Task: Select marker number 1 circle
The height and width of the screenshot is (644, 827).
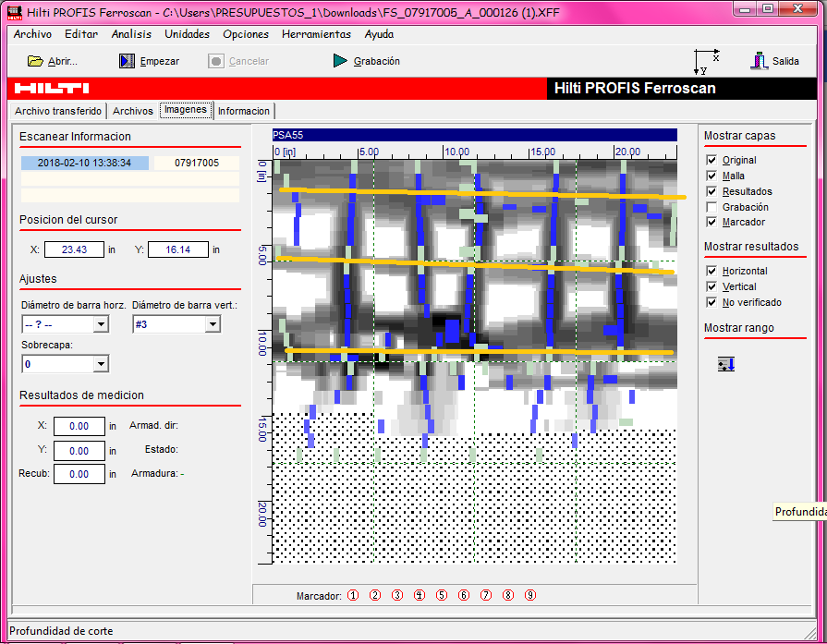Action: (353, 596)
